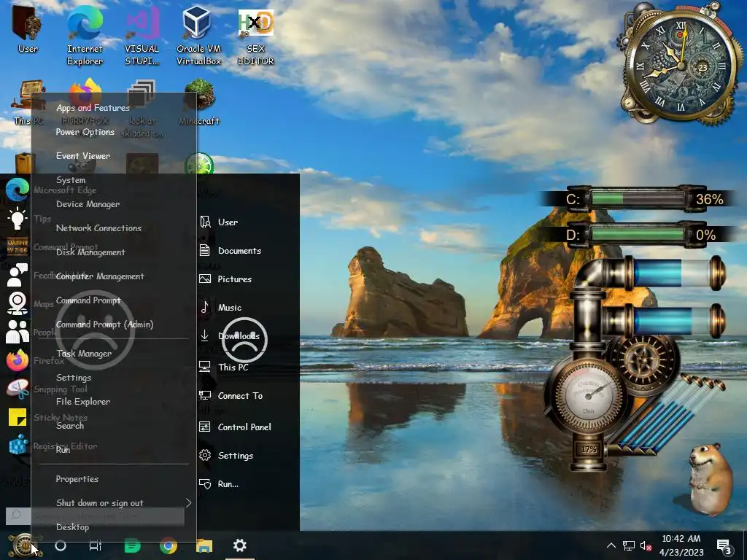747x560 pixels.
Task: Click the steampunk clock widget
Action: point(681,66)
